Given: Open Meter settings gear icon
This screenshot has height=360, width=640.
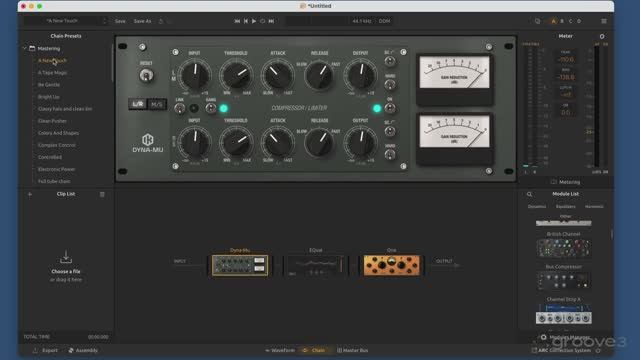Looking at the screenshot, I should (x=602, y=36).
